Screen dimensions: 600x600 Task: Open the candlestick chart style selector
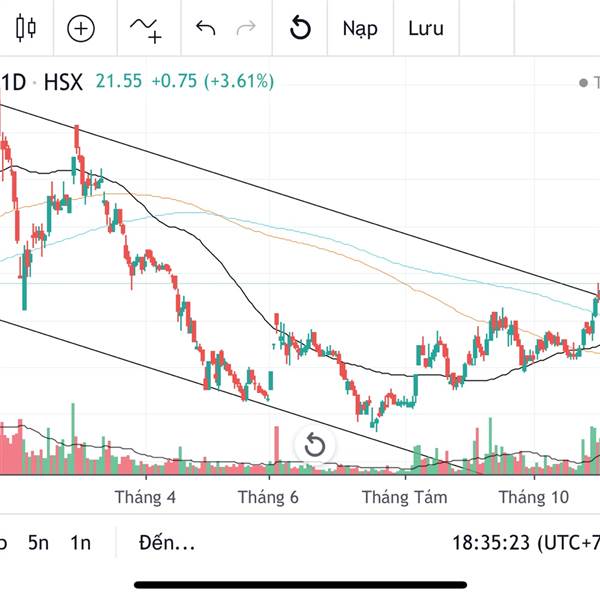tap(26, 28)
